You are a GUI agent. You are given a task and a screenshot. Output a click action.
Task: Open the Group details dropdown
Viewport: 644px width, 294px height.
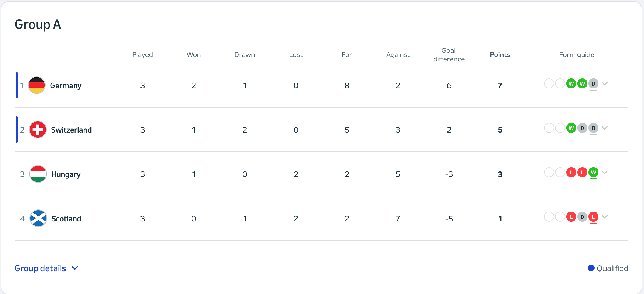(x=46, y=268)
